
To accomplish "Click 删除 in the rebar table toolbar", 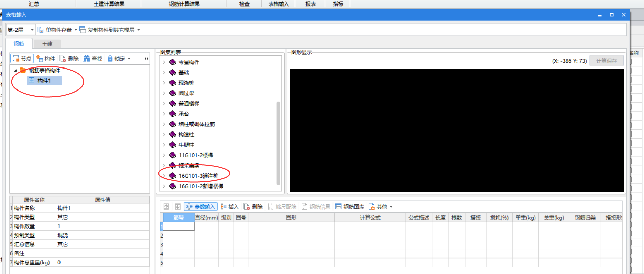I will point(253,207).
